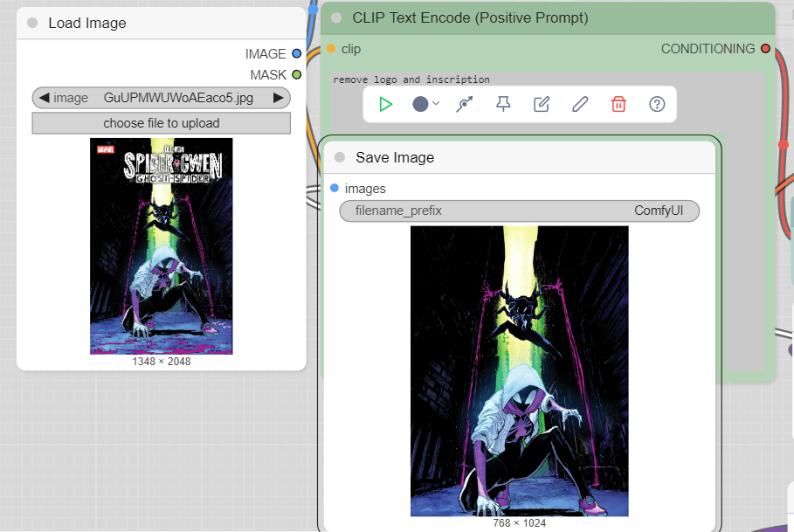This screenshot has width=794, height=532.
Task: Click the 1348 × 2048 dimension label
Action: point(161,362)
